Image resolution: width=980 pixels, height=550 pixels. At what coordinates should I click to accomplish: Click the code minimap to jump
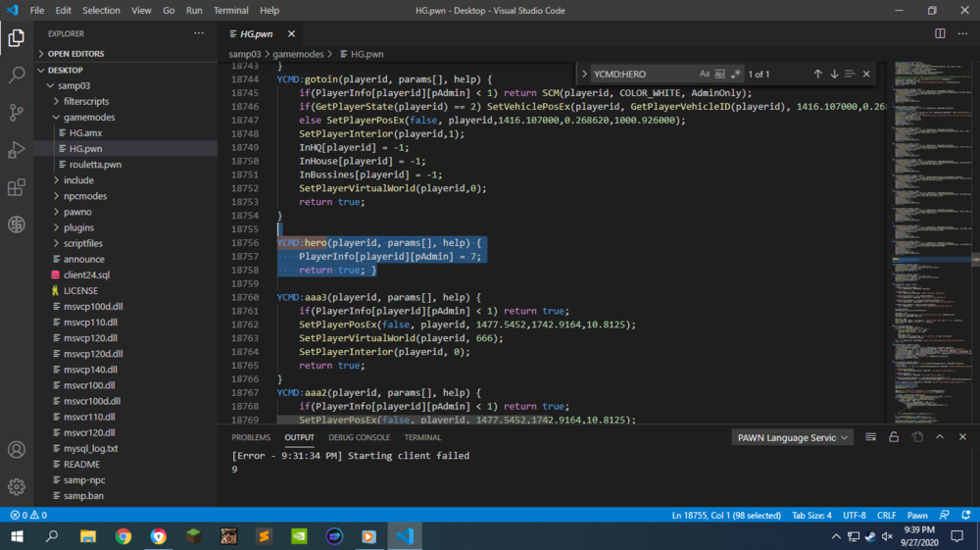pos(931,242)
